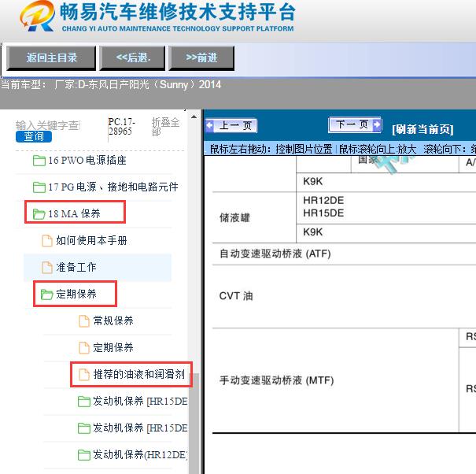Click 折叠全部 to collapse all
Screen dimensions: 476x474
coord(165,127)
